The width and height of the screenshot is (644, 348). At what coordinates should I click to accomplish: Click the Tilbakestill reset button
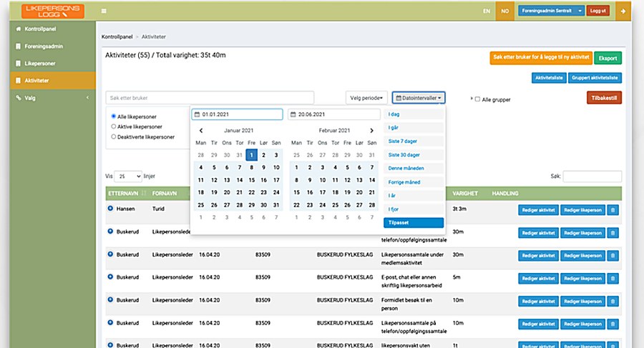click(x=604, y=98)
